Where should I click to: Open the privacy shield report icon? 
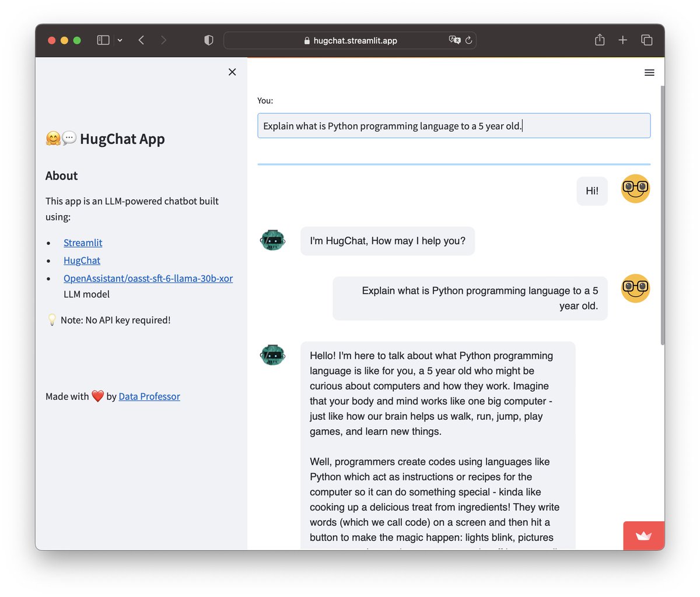coord(208,40)
